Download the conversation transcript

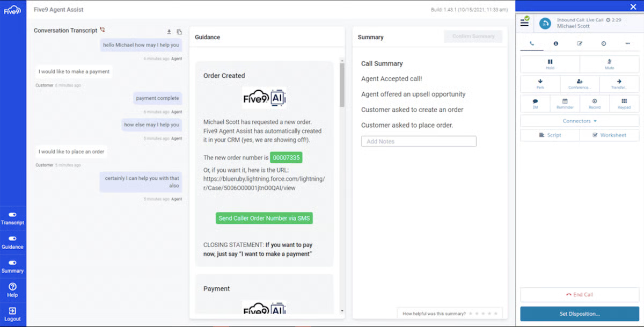170,32
